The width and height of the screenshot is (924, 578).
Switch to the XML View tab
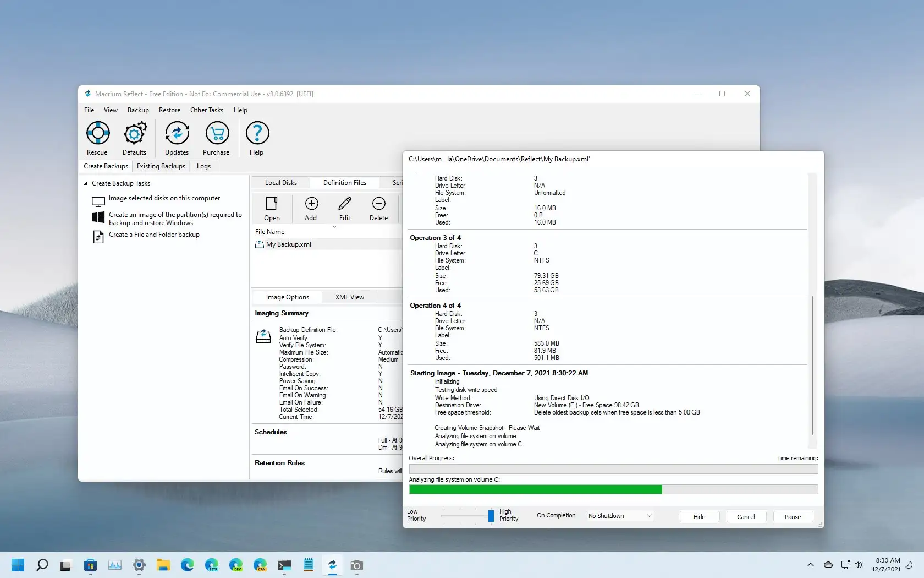pos(350,297)
